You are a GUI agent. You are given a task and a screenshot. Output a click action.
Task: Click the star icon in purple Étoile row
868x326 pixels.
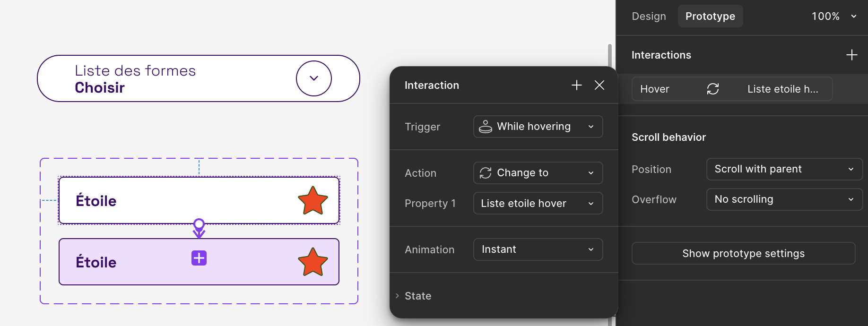(x=312, y=262)
